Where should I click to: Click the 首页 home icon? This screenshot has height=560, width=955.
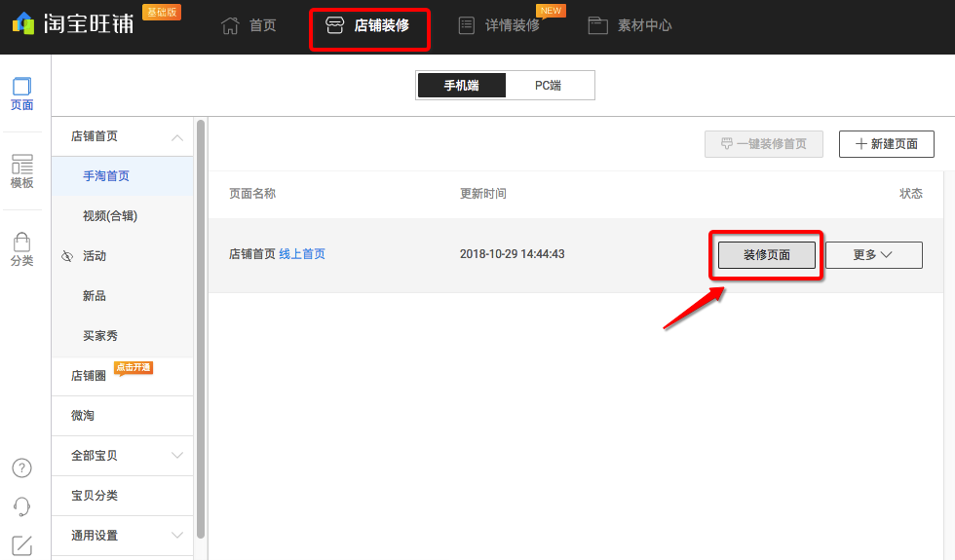pos(230,25)
